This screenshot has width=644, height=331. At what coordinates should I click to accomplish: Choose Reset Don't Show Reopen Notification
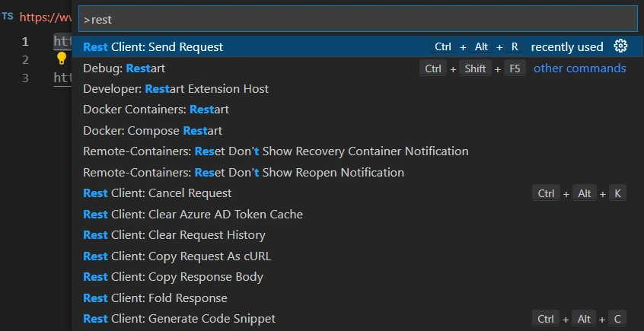pyautogui.click(x=356, y=173)
